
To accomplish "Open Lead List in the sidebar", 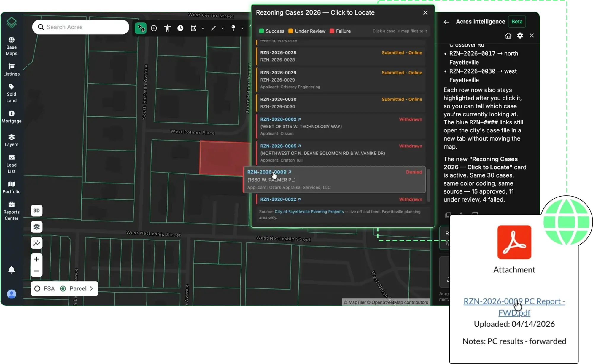I will 12,164.
